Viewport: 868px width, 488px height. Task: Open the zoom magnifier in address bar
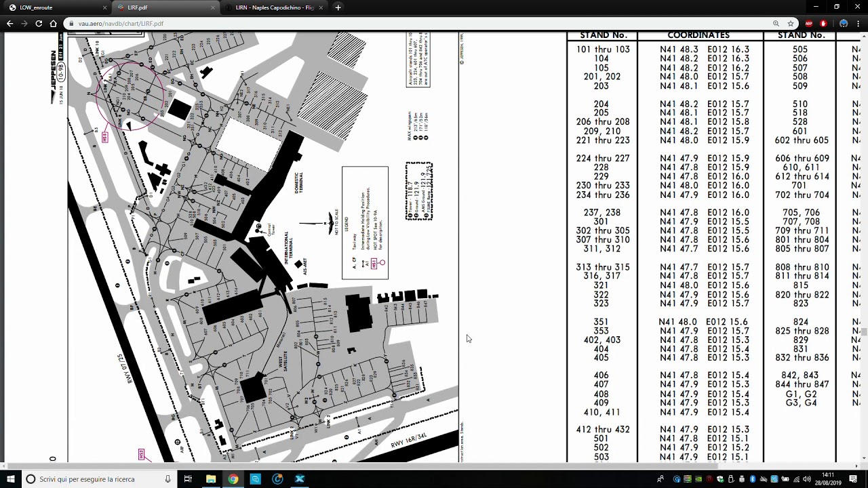[x=776, y=24]
